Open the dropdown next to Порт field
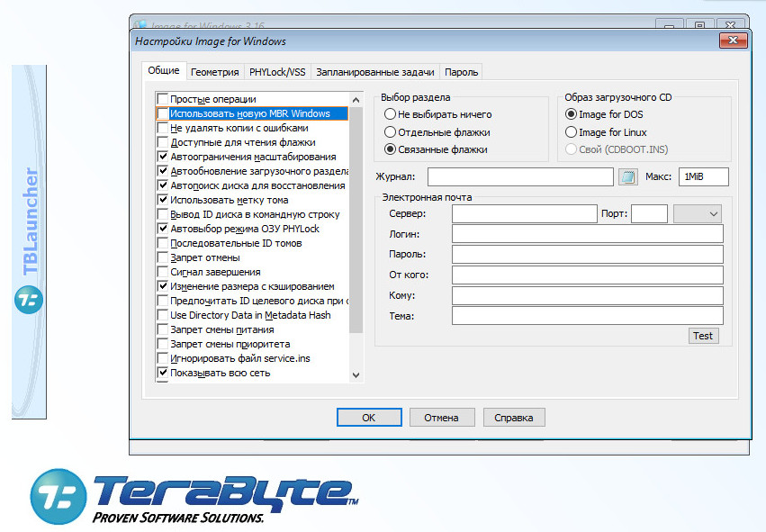 coord(697,214)
